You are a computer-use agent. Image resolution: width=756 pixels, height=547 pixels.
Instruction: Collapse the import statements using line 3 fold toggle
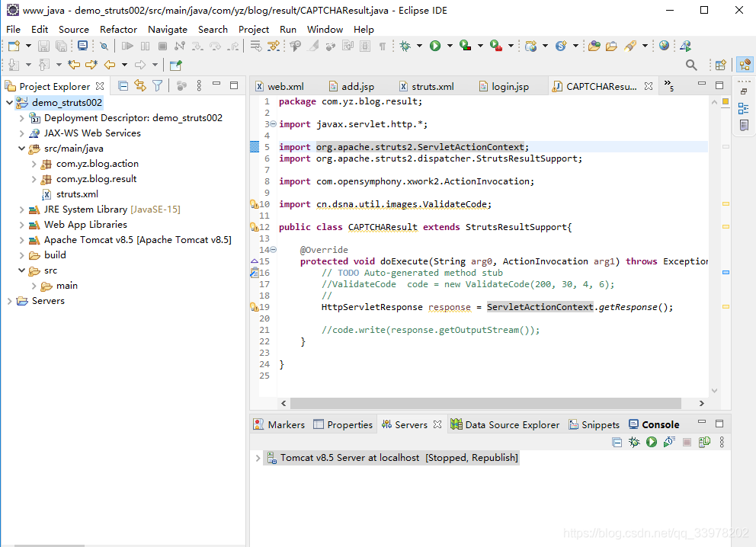click(274, 123)
